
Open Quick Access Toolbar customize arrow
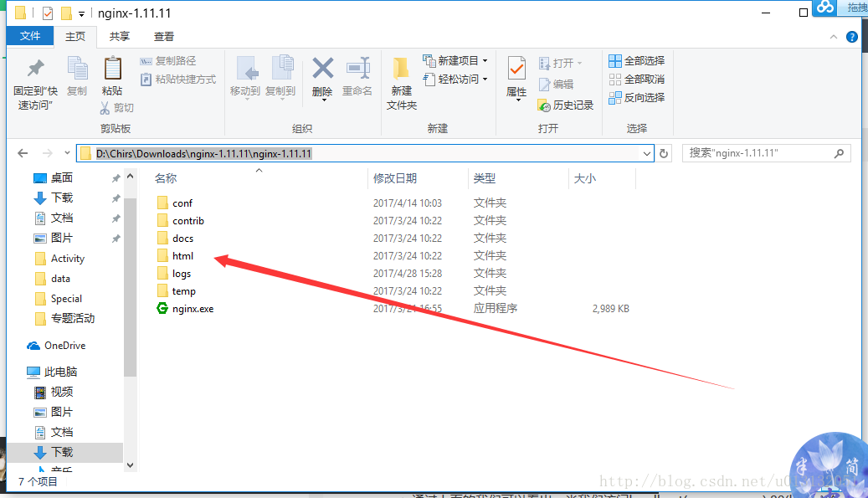81,14
